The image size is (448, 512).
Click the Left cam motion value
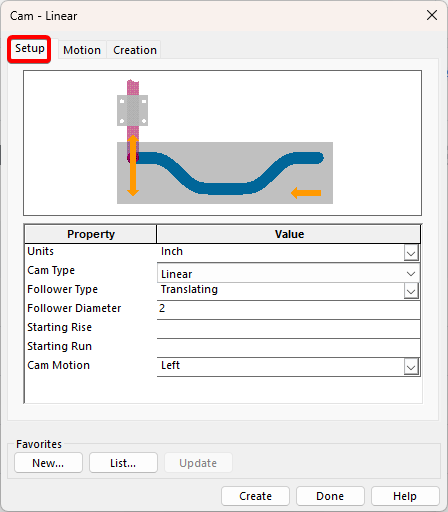pos(170,365)
